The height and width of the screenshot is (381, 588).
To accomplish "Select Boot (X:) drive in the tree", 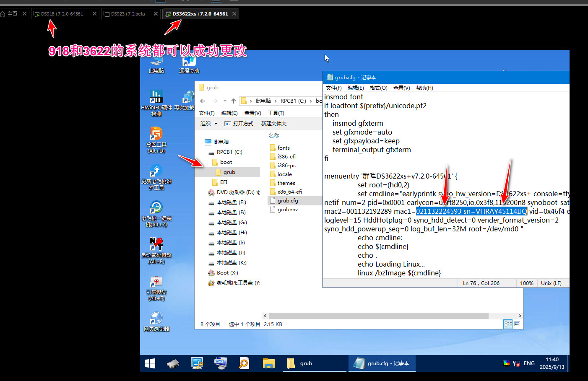I will pos(223,273).
